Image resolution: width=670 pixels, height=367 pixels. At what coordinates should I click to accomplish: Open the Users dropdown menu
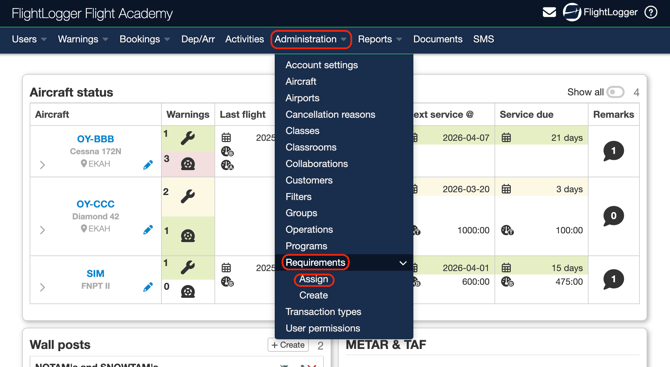pos(29,39)
